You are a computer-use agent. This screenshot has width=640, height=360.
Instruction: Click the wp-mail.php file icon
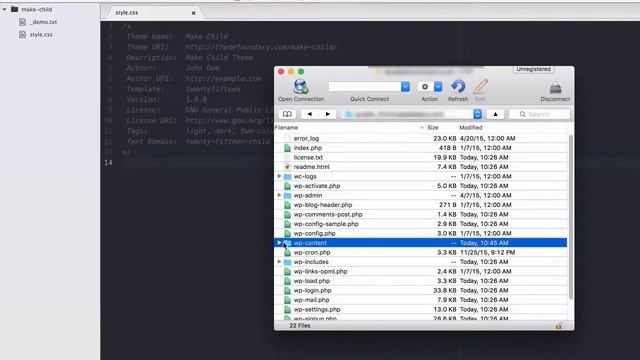(287, 300)
